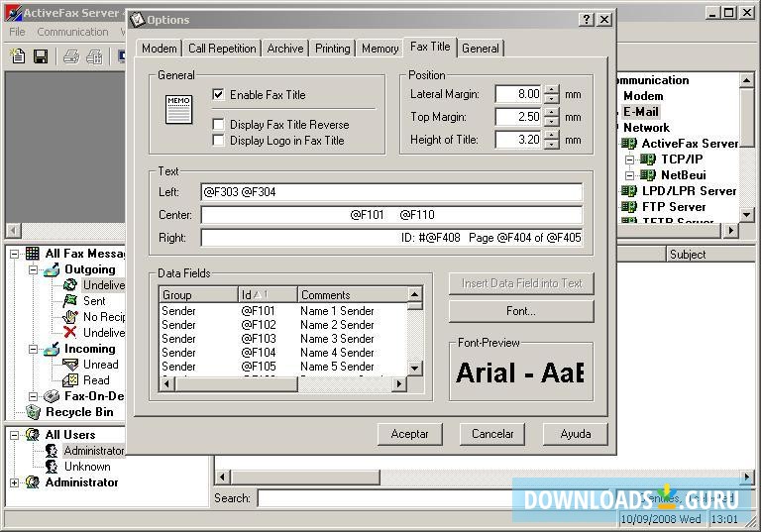Check Display Logo in Fax Title
The height and width of the screenshot is (532, 761).
218,141
